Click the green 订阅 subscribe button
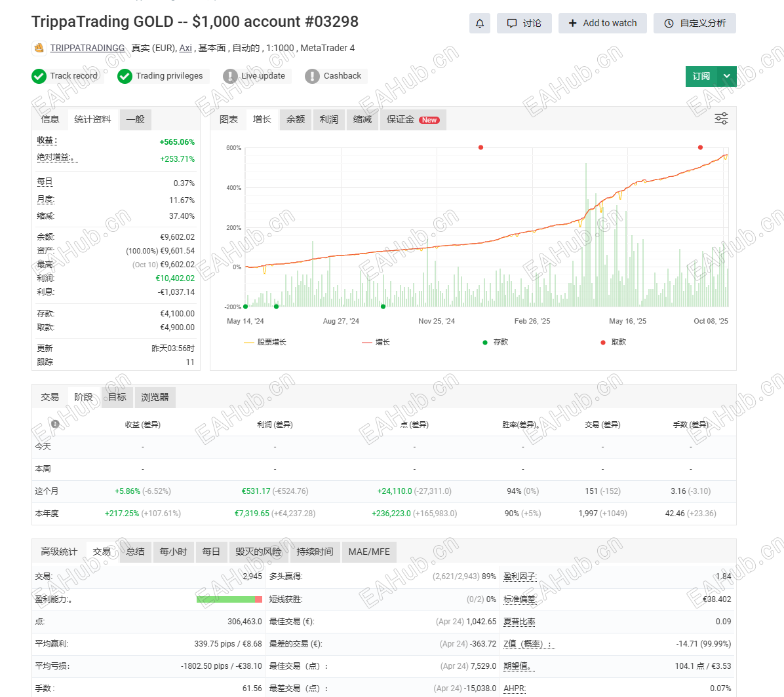 (701, 77)
